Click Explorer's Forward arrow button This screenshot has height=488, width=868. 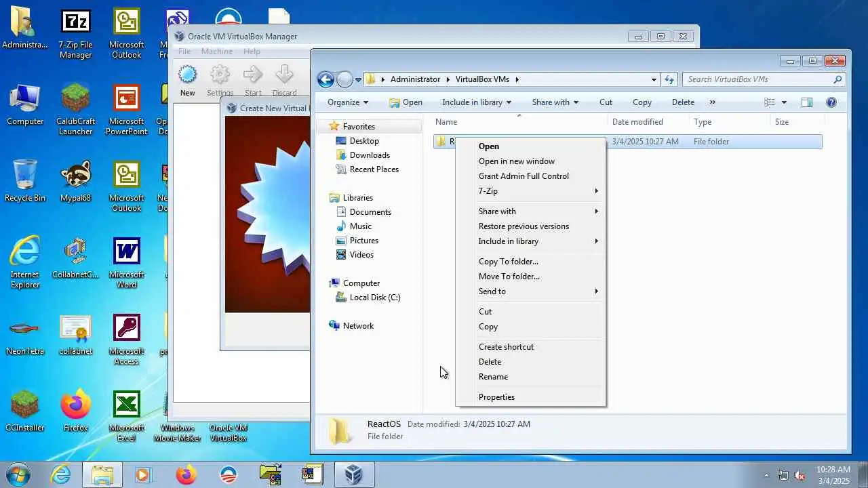pos(344,79)
